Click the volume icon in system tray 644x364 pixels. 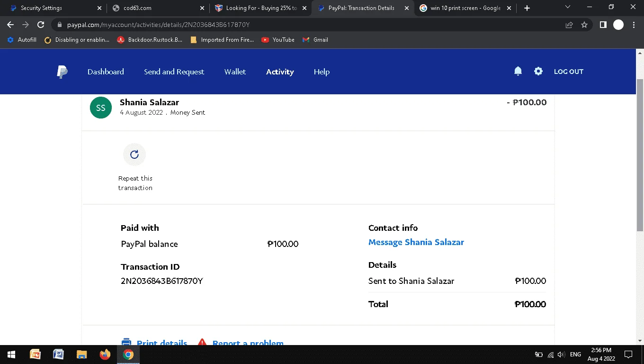(x=561, y=355)
